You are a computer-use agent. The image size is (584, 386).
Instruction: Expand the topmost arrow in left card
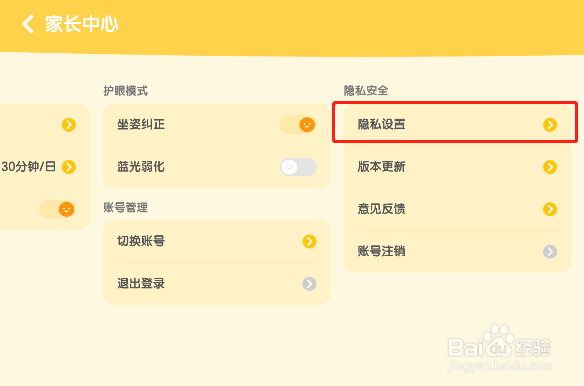tap(69, 125)
